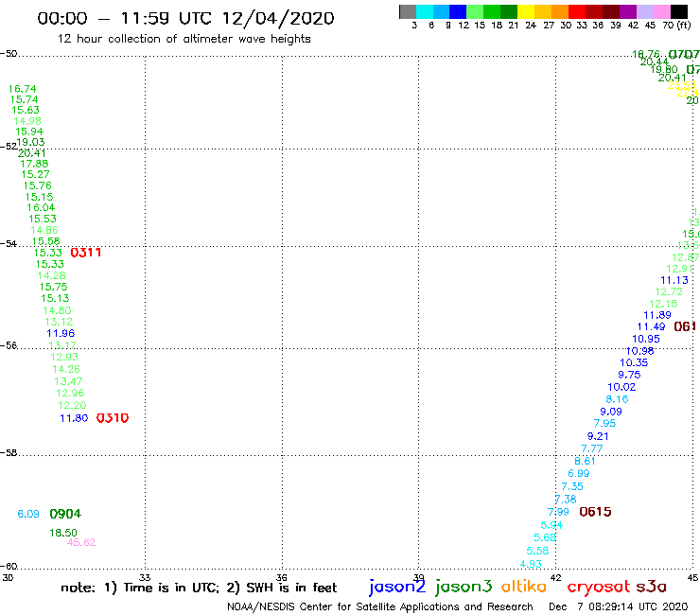Click the -54 latitude axis label
The image size is (700, 615).
tap(9, 244)
